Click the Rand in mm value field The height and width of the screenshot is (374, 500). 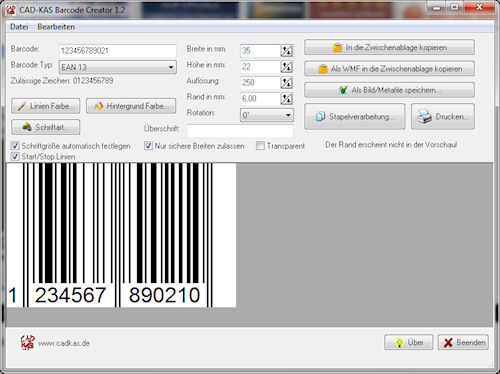pyautogui.click(x=260, y=99)
